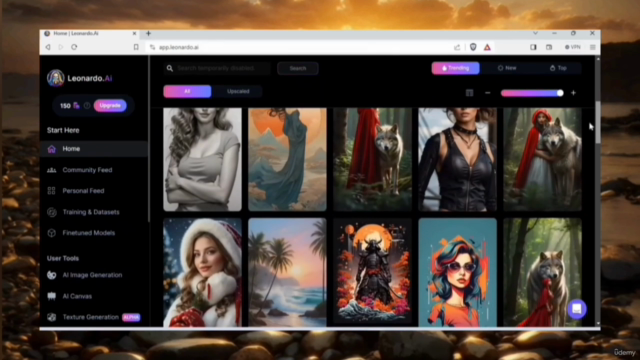Click the Finetuned Models cube icon

(x=51, y=233)
